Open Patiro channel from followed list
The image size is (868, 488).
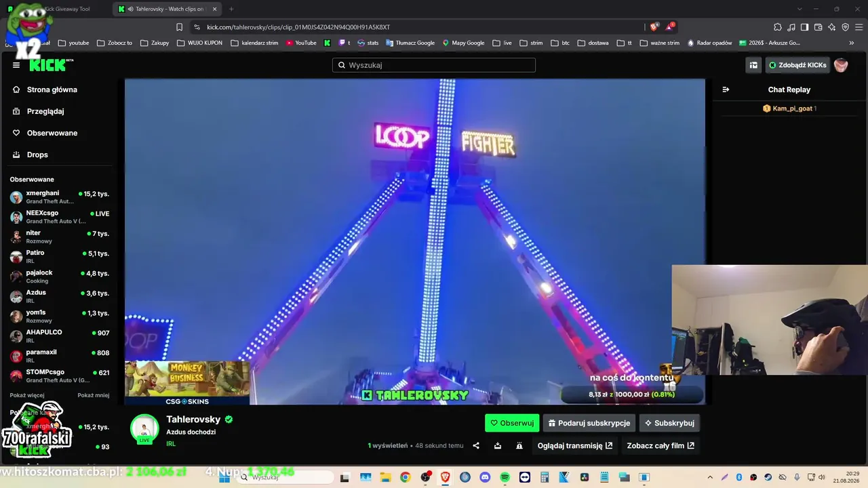(x=60, y=256)
